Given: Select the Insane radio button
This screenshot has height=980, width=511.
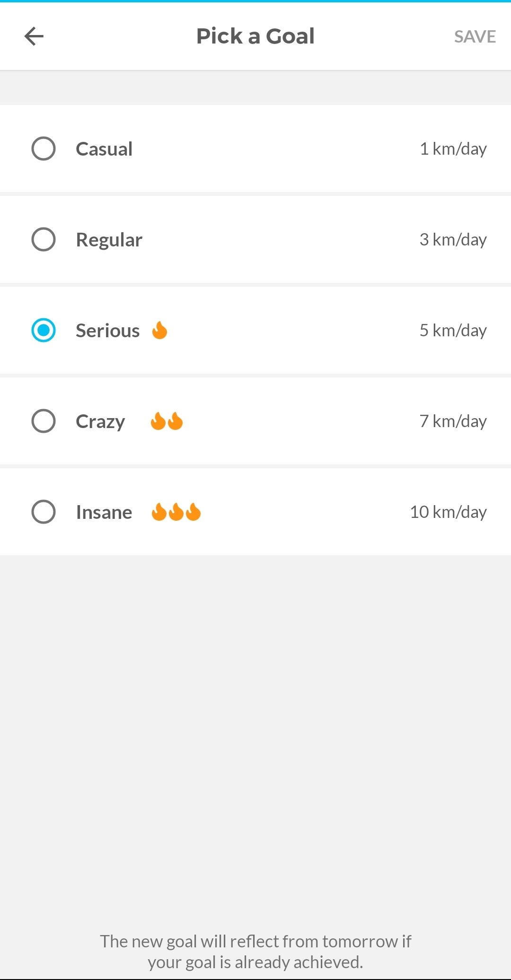Looking at the screenshot, I should [x=44, y=512].
